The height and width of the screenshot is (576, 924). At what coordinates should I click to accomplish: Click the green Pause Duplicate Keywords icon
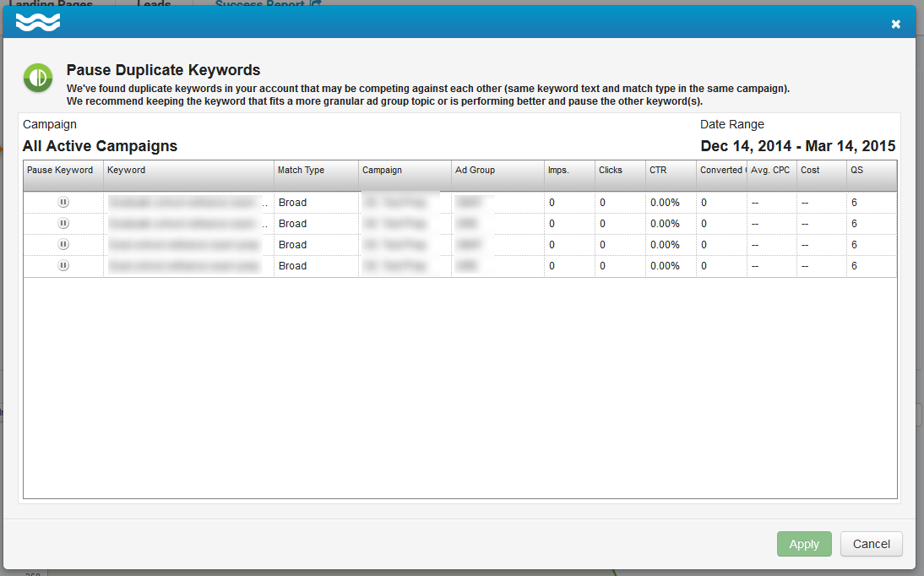[37, 78]
